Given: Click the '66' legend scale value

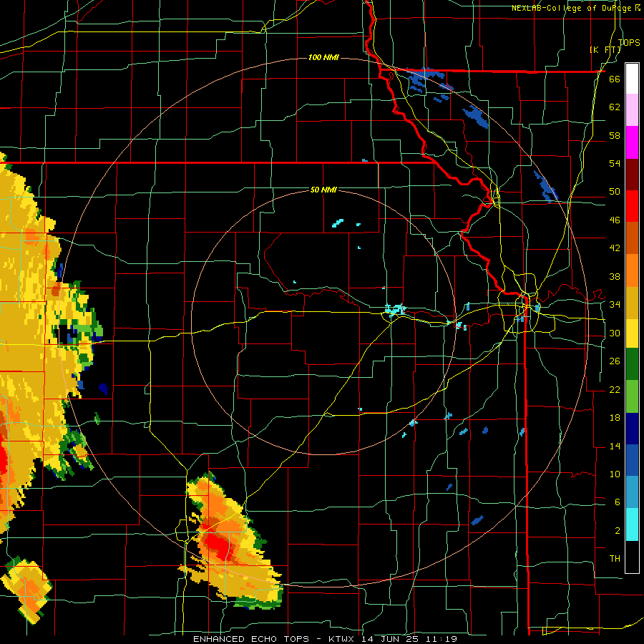Looking at the screenshot, I should (x=615, y=79).
